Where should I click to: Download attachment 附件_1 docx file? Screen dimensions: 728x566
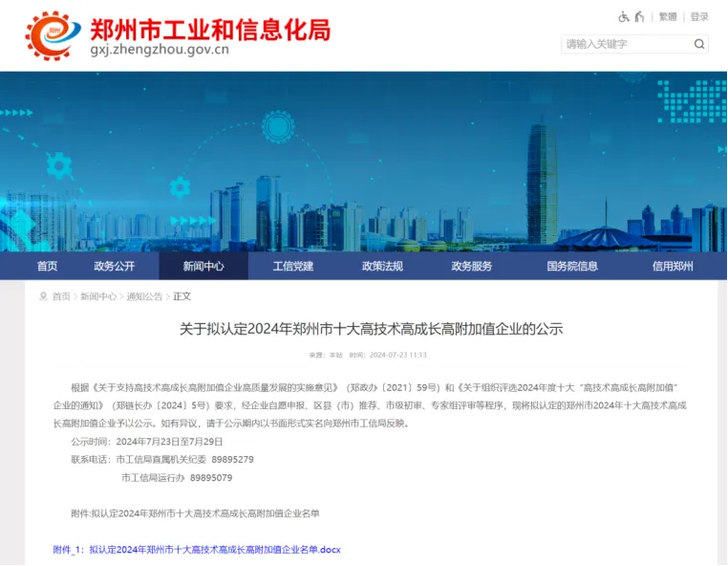click(197, 550)
